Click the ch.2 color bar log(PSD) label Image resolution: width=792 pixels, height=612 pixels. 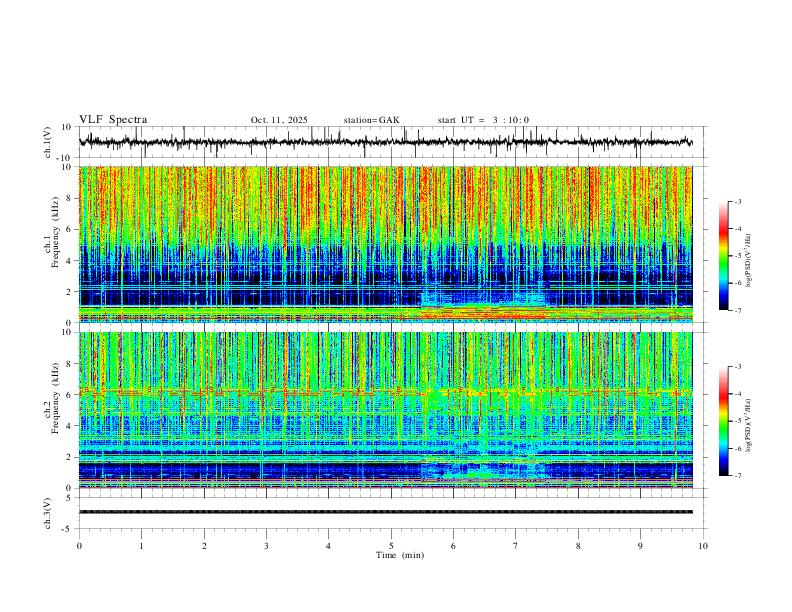coord(748,426)
